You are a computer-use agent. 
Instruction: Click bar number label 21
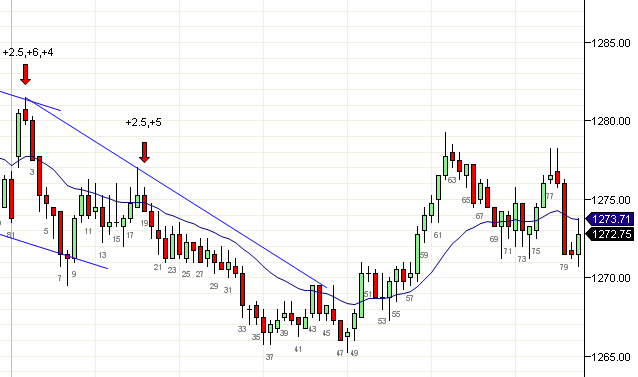pos(158,267)
